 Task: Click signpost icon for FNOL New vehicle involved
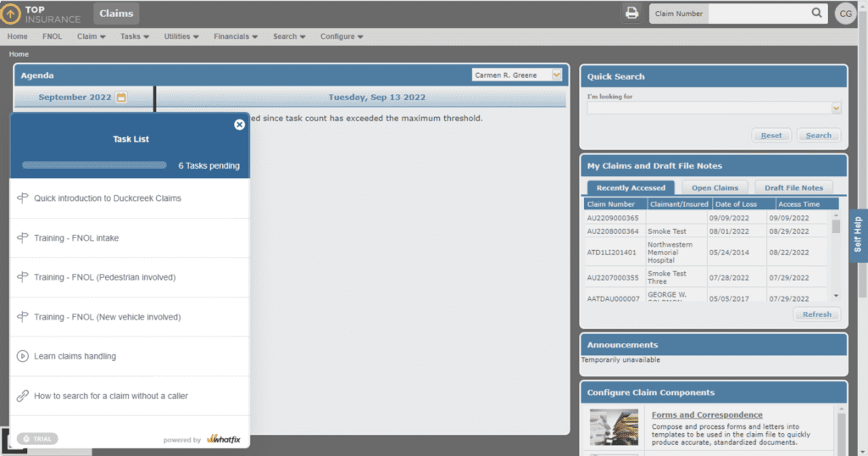click(22, 317)
